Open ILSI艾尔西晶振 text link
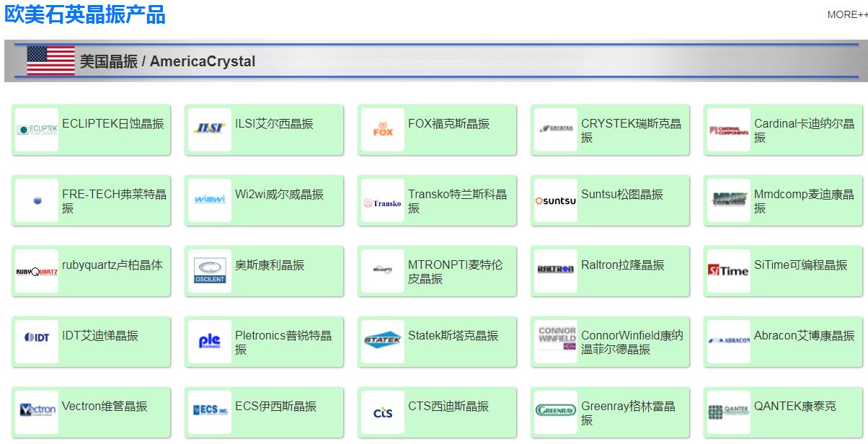The image size is (868, 444). click(x=274, y=124)
